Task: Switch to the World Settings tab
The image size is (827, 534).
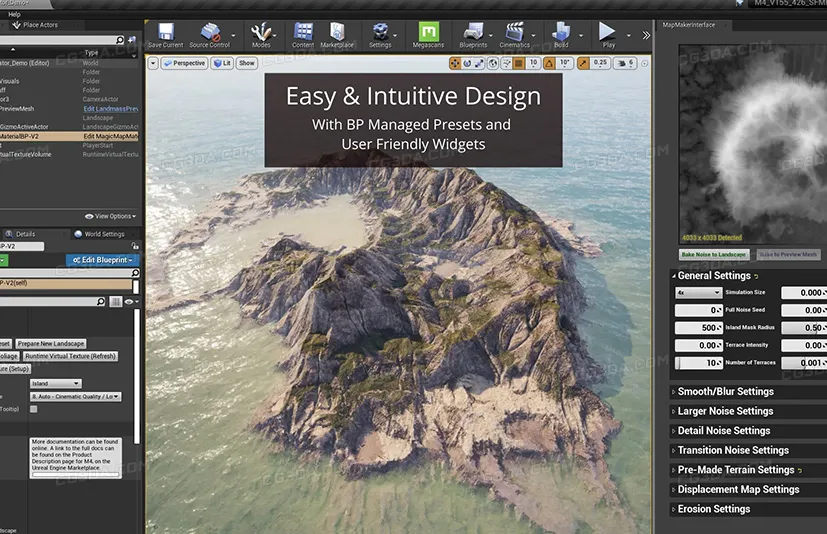Action: click(x=100, y=234)
